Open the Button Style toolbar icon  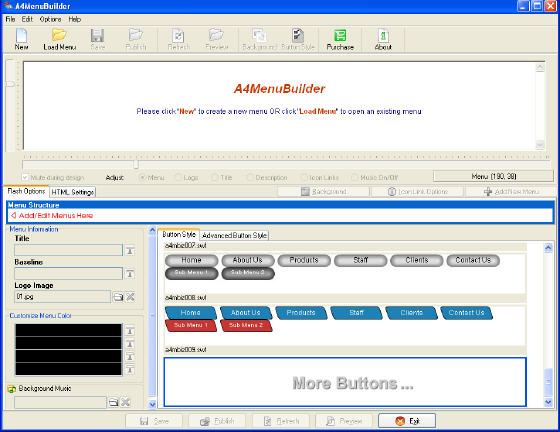[x=298, y=35]
